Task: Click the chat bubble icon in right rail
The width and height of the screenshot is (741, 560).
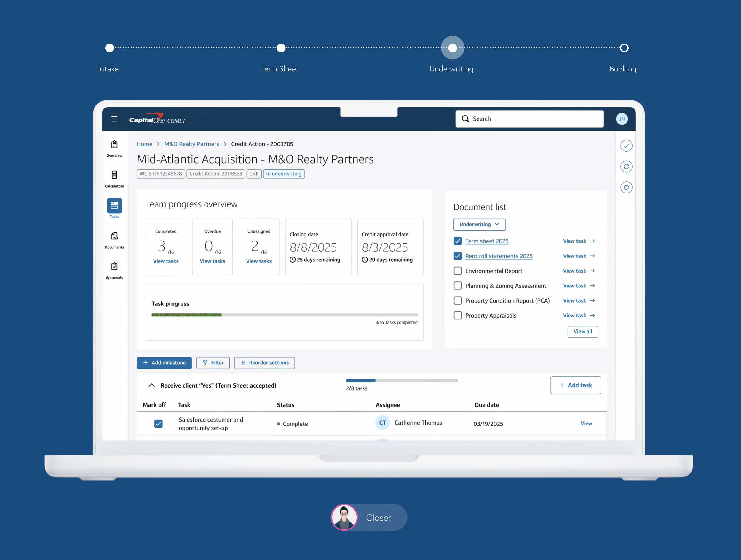Action: [626, 187]
